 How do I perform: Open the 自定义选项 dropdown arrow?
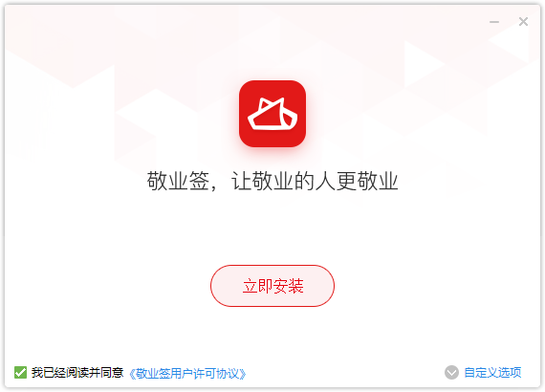point(451,373)
